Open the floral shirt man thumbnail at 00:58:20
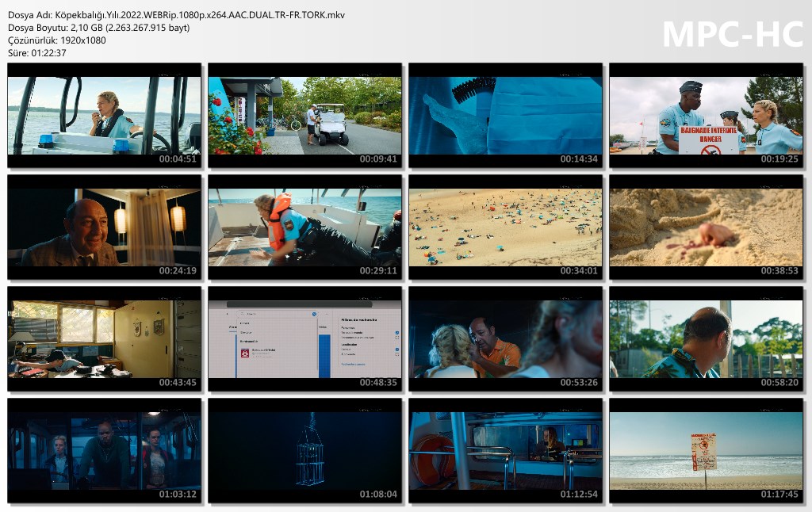 [706, 339]
